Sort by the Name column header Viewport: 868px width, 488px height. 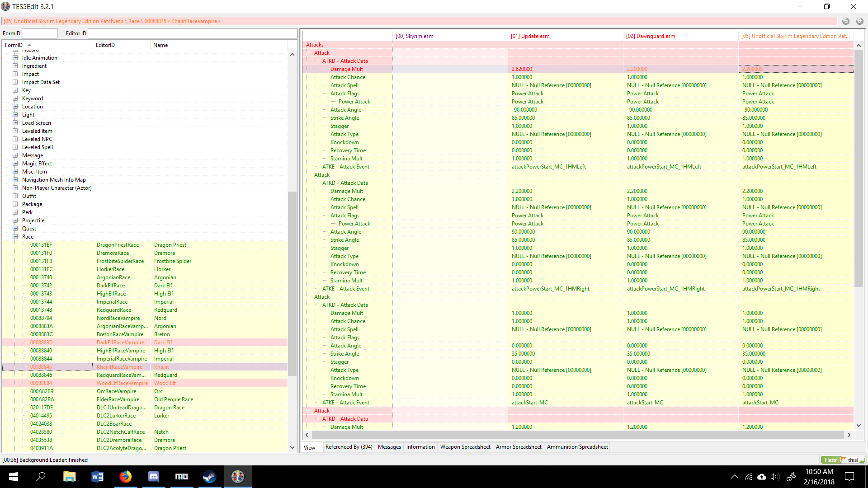click(x=219, y=45)
